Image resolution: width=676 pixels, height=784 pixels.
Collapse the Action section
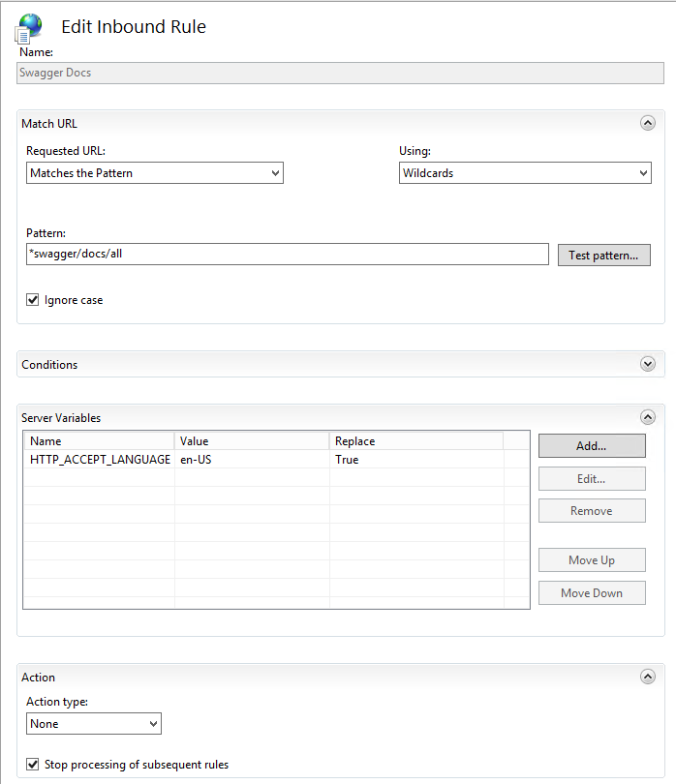pos(648,677)
